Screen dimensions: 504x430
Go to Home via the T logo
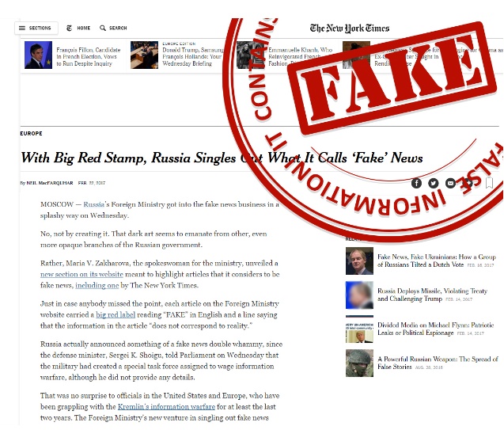tap(69, 28)
